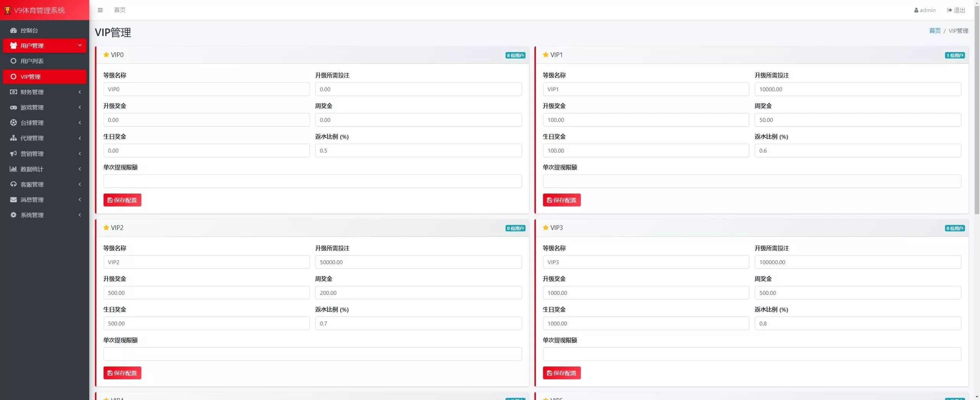Select the 财务管理 finance management icon

click(x=13, y=92)
